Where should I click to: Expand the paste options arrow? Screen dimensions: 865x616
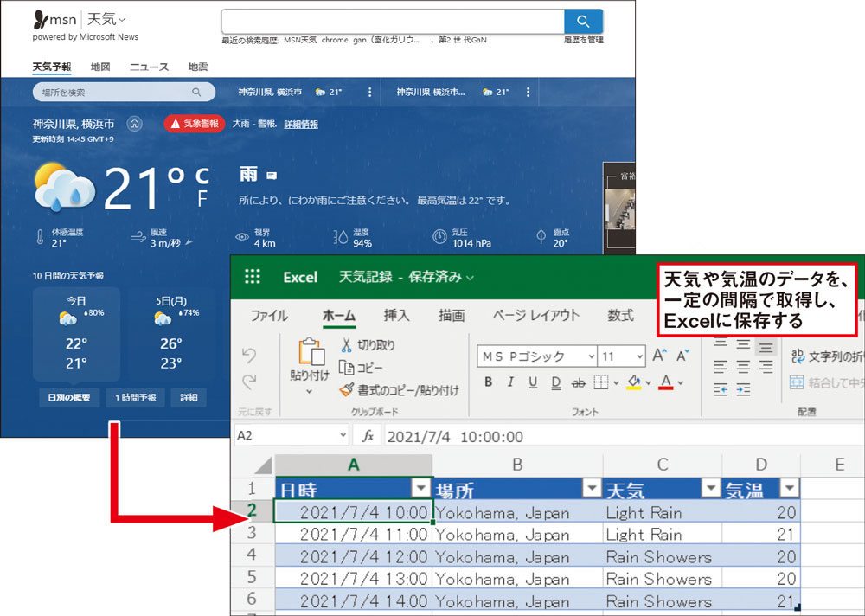[309, 391]
